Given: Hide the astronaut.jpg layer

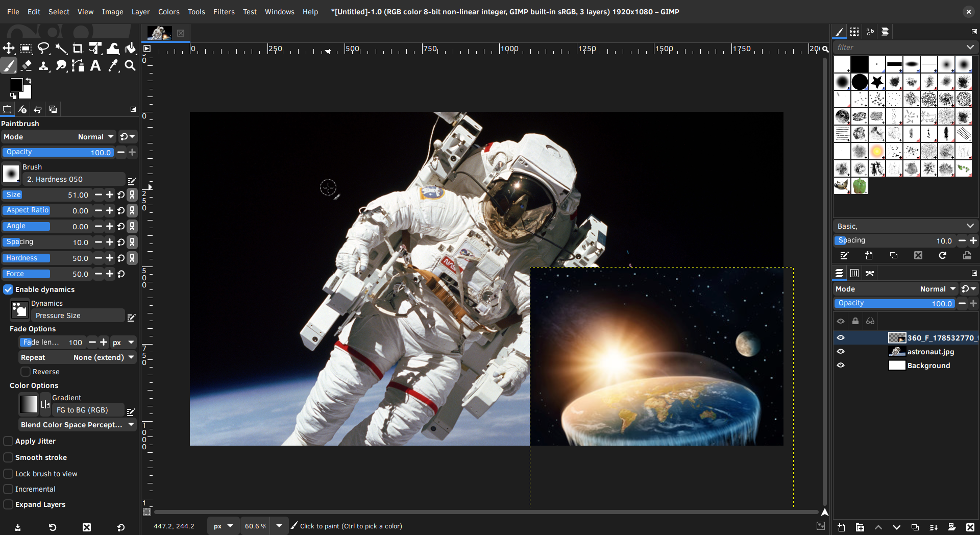Looking at the screenshot, I should coord(841,352).
